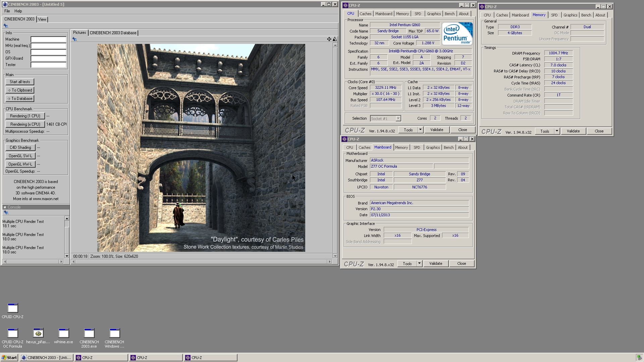Switch to the View tab in CINEBENCH
This screenshot has height=362, width=644.
point(42,19)
